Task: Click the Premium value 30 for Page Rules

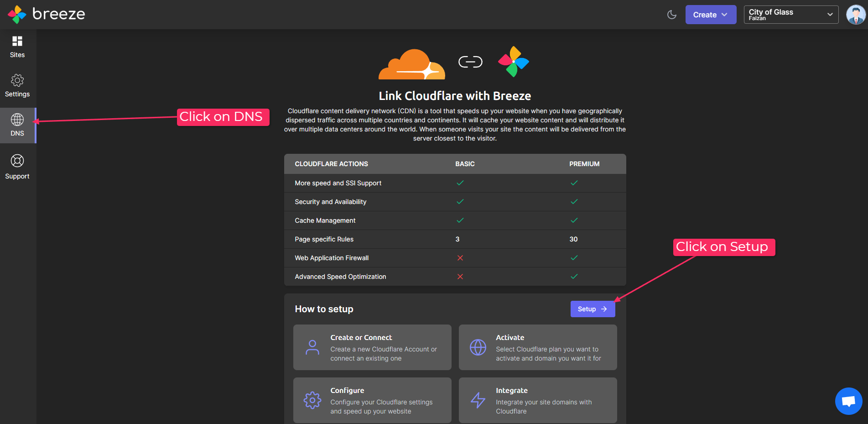Action: [x=573, y=239]
